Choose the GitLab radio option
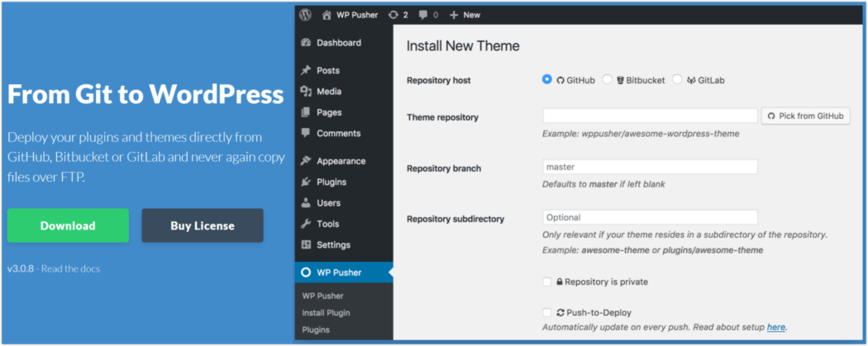Image resolution: width=868 pixels, height=346 pixels. [677, 79]
